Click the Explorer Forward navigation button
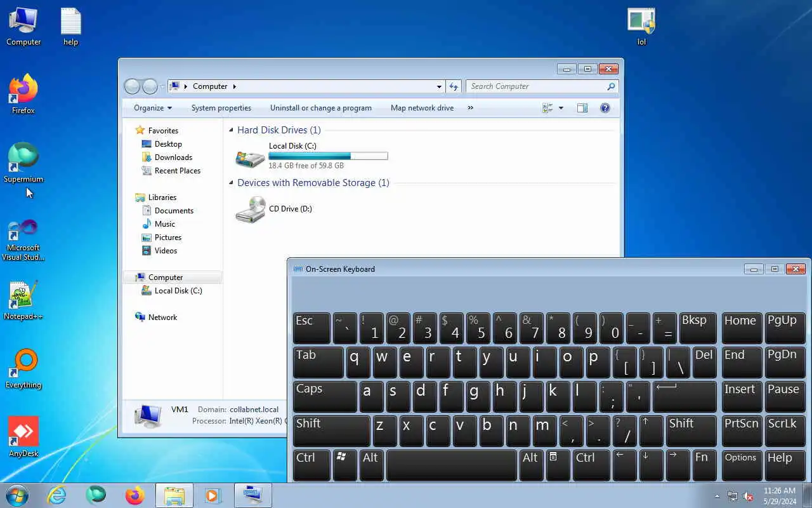812x508 pixels. click(150, 86)
